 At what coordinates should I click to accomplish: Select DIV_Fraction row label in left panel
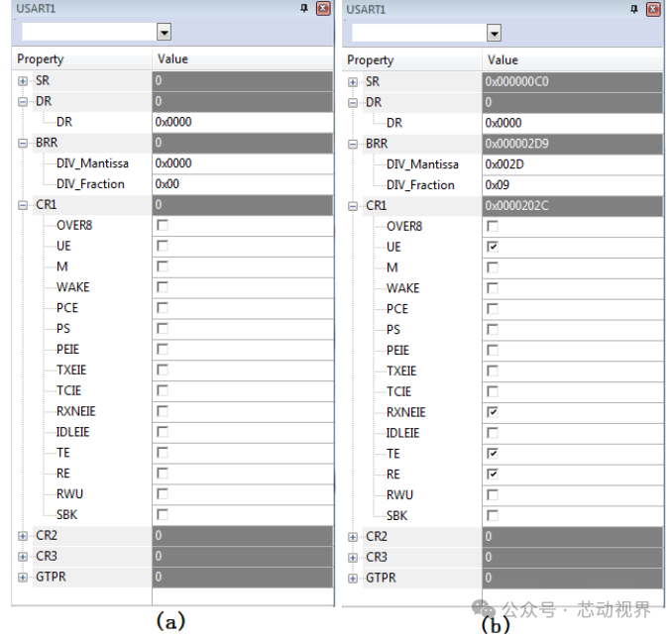90,184
